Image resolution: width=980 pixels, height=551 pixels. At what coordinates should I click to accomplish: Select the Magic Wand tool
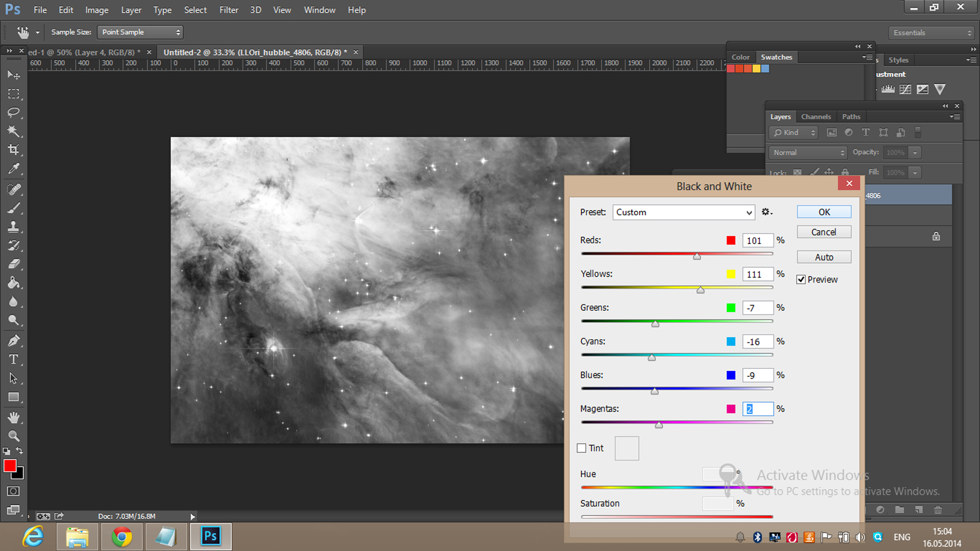pyautogui.click(x=14, y=131)
